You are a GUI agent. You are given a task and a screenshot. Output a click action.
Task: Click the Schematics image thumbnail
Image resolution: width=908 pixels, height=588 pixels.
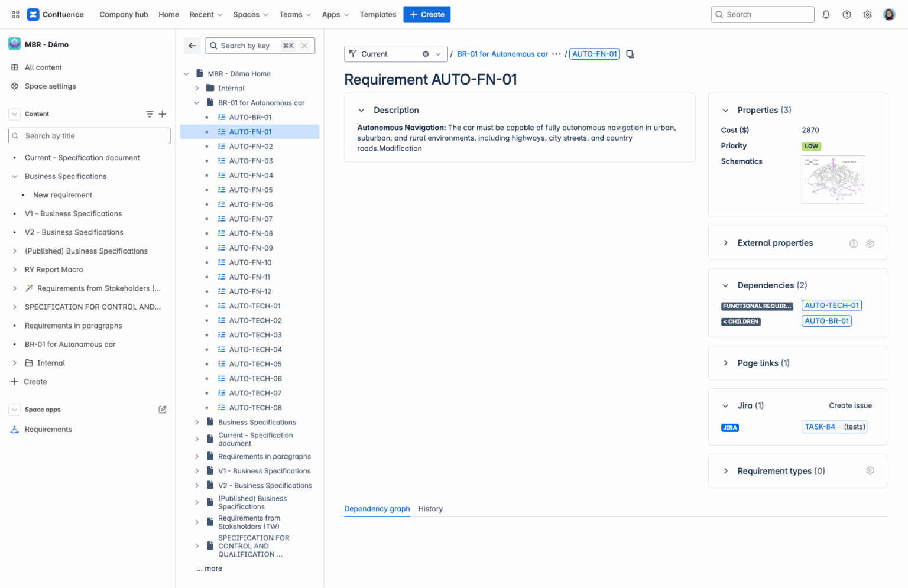(x=833, y=179)
